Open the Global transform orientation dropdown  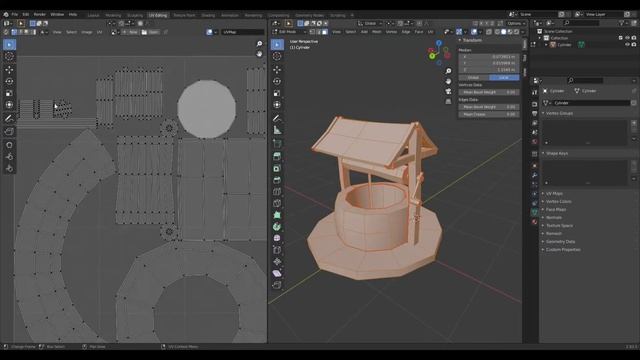[x=370, y=23]
